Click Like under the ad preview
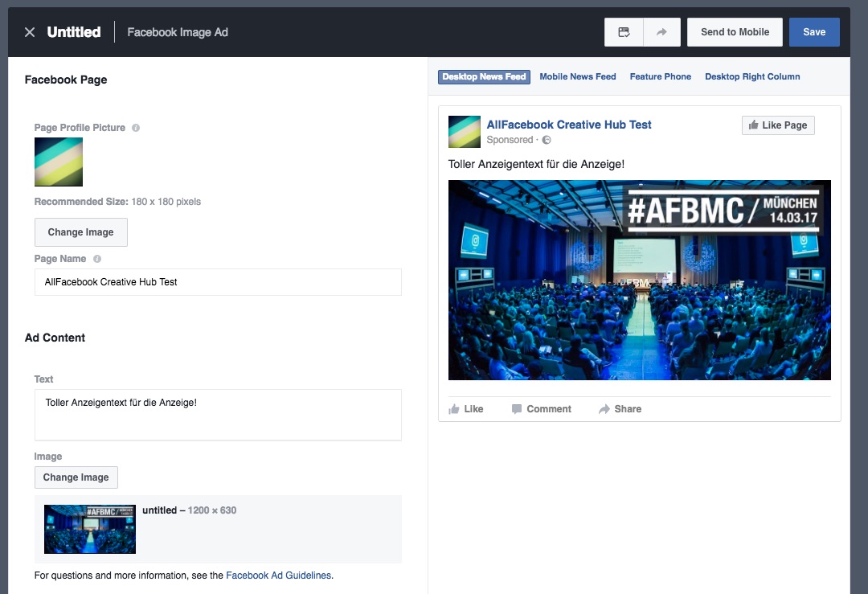Screen dimensions: 868x594 (466, 409)
